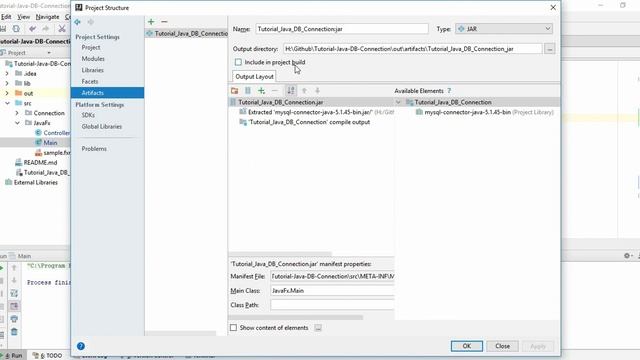Remove the selected artifact with the minus icon
This screenshot has height=360, width=640.
(x=164, y=22)
